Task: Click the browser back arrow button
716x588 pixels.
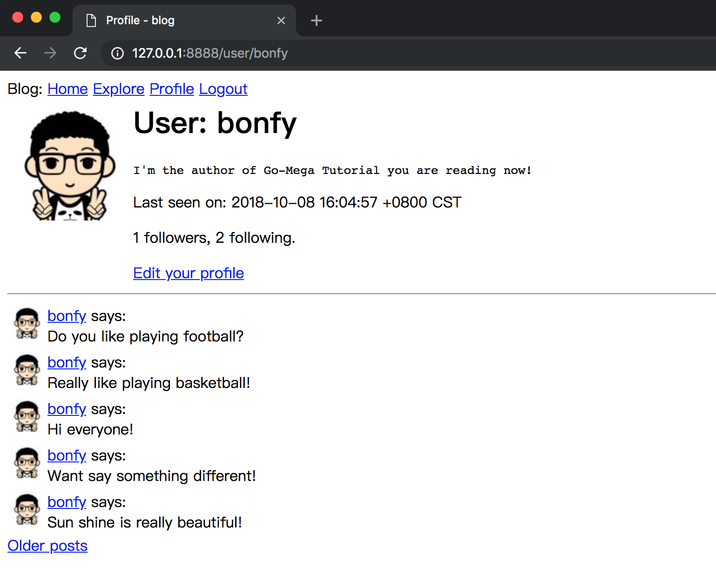Action: point(20,53)
